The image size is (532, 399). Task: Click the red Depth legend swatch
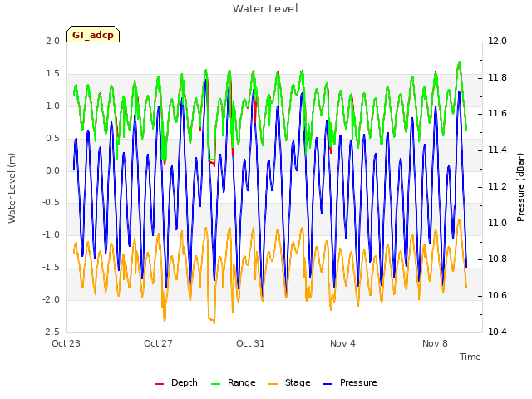[x=159, y=384]
